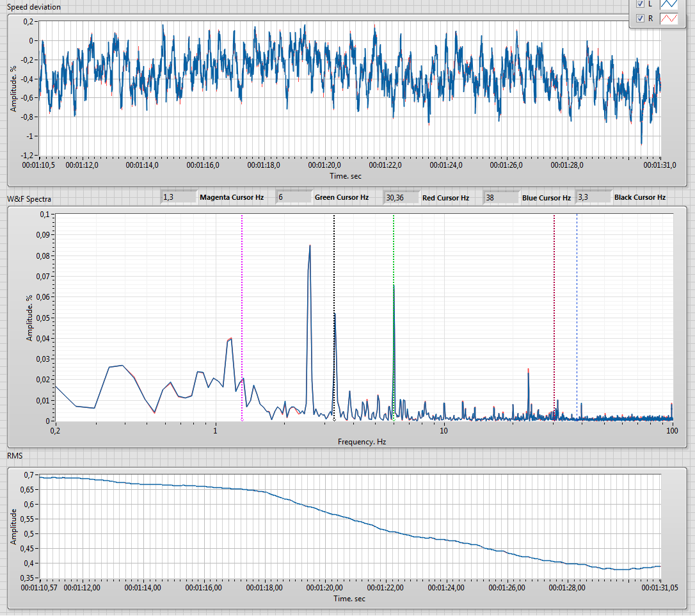Click the Red Cursor Hz field showing 30,36
This screenshot has width=695, height=616.
[401, 197]
